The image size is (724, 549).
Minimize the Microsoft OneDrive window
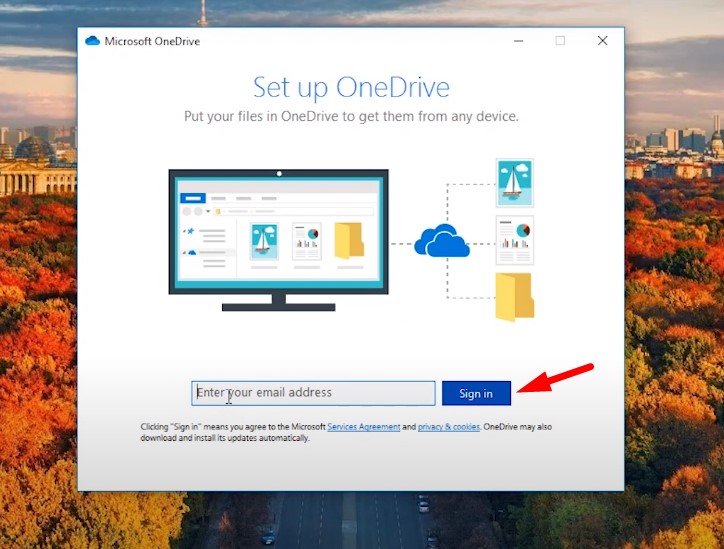point(518,41)
